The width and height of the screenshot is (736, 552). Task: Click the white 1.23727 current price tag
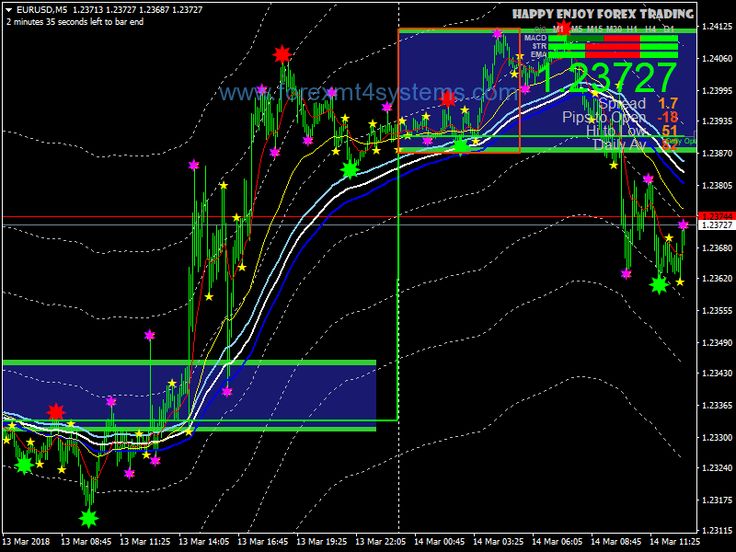716,225
